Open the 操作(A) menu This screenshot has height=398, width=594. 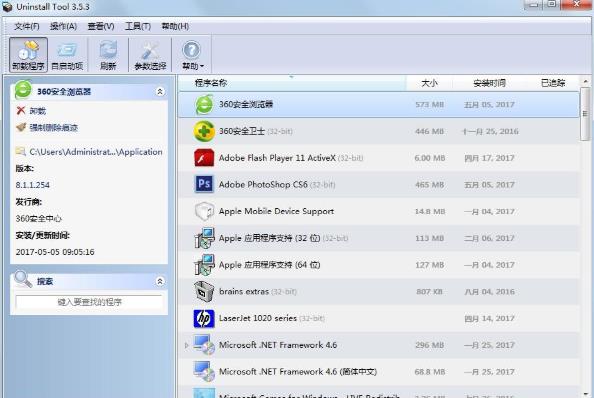(x=63, y=26)
